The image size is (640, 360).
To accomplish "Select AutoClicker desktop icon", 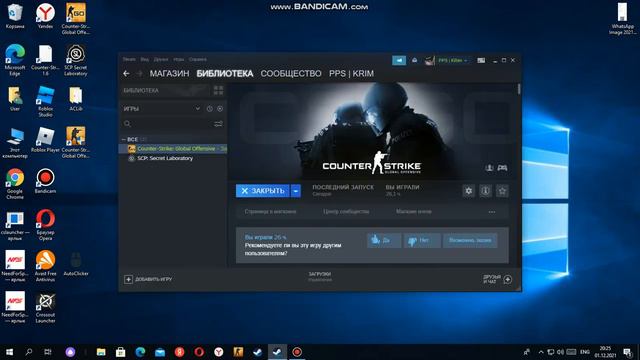I will (76, 264).
